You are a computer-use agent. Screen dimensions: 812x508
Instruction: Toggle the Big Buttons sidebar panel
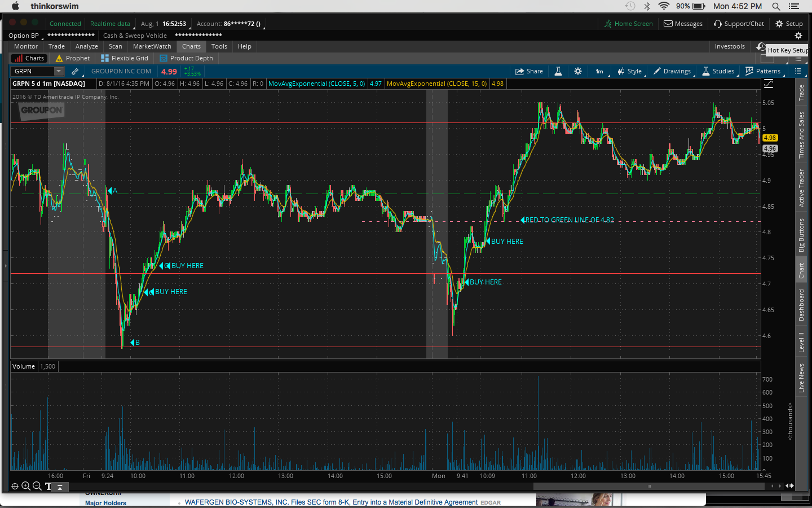[801, 235]
